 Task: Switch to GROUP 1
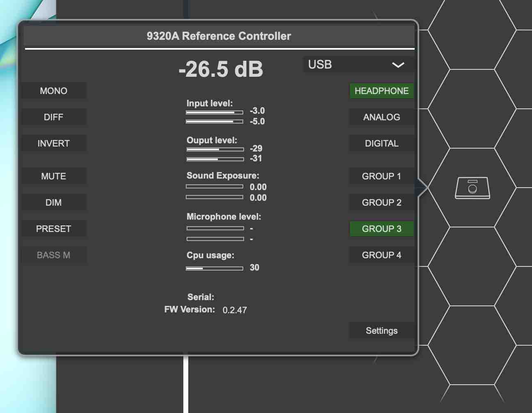click(x=381, y=176)
